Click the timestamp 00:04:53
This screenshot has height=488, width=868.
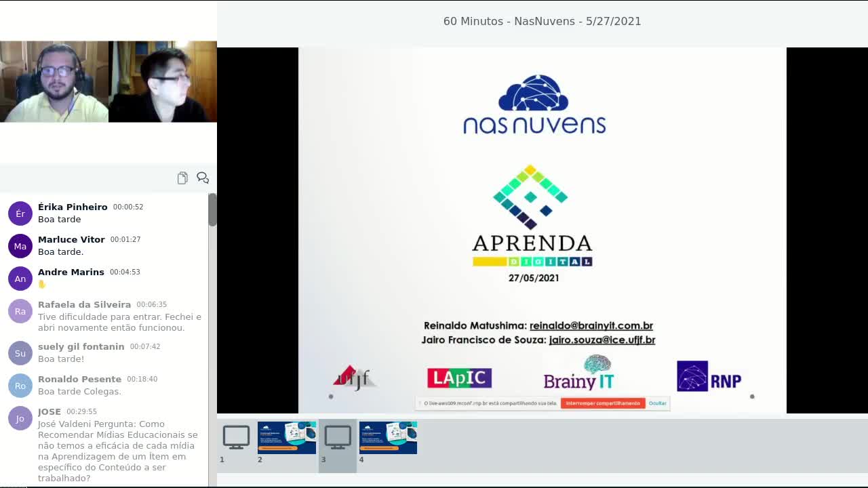(x=125, y=272)
